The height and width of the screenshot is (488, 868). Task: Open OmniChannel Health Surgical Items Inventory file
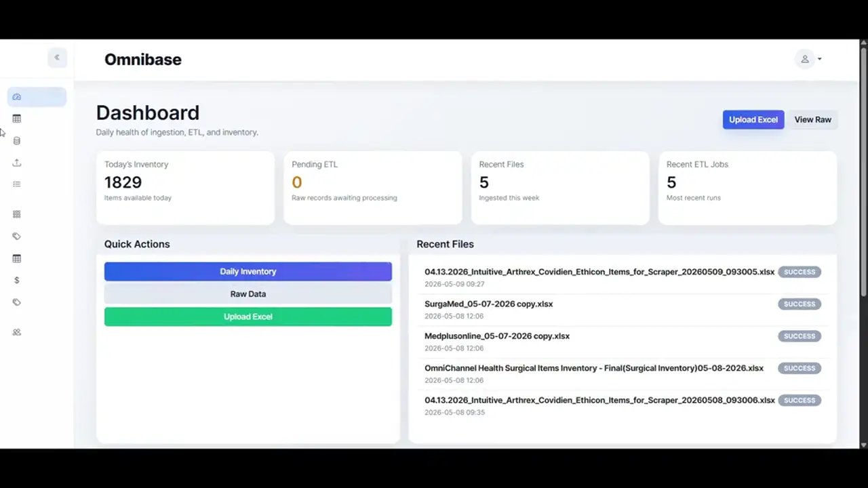tap(594, 369)
